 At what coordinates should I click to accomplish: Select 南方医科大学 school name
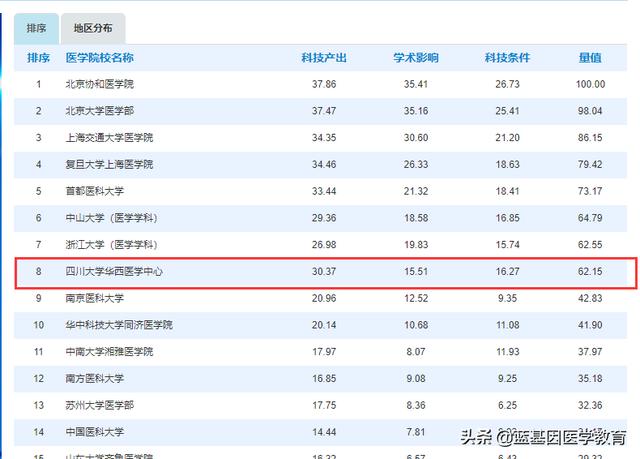tap(95, 379)
